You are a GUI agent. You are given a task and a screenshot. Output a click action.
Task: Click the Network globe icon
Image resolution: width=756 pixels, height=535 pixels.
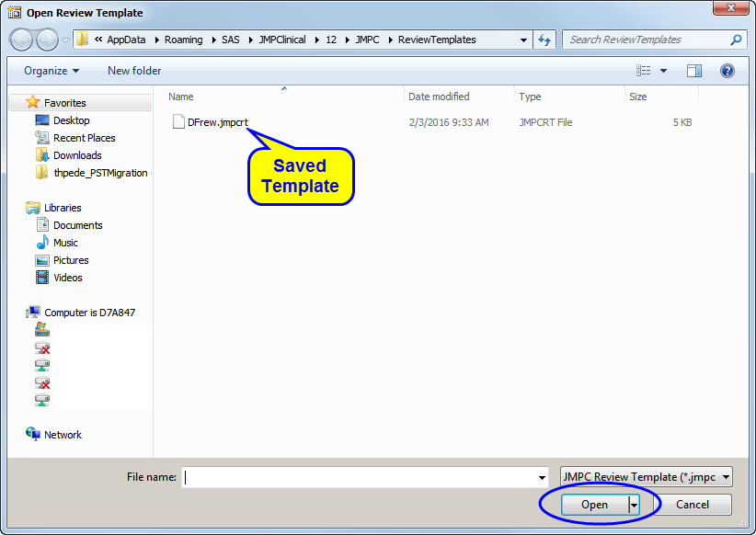(x=33, y=434)
